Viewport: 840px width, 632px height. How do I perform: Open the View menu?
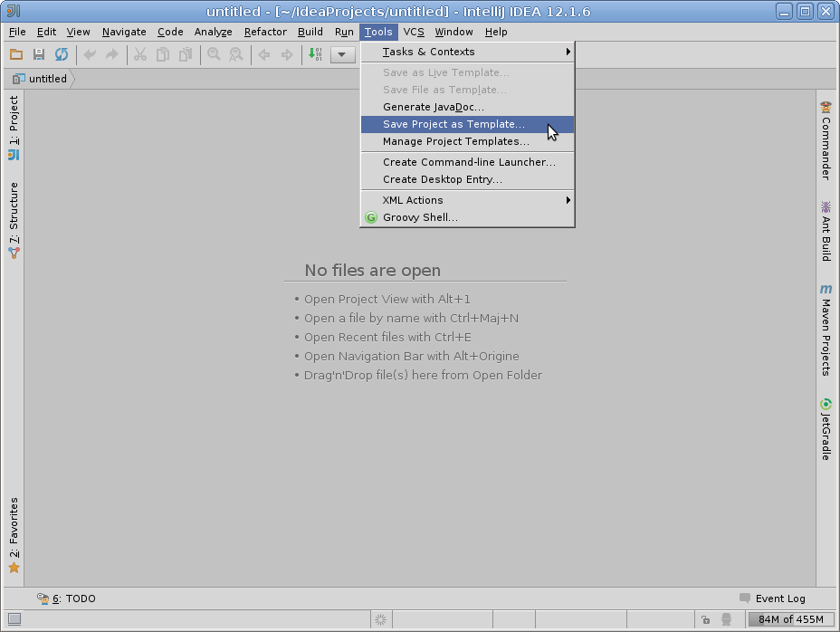tap(78, 32)
